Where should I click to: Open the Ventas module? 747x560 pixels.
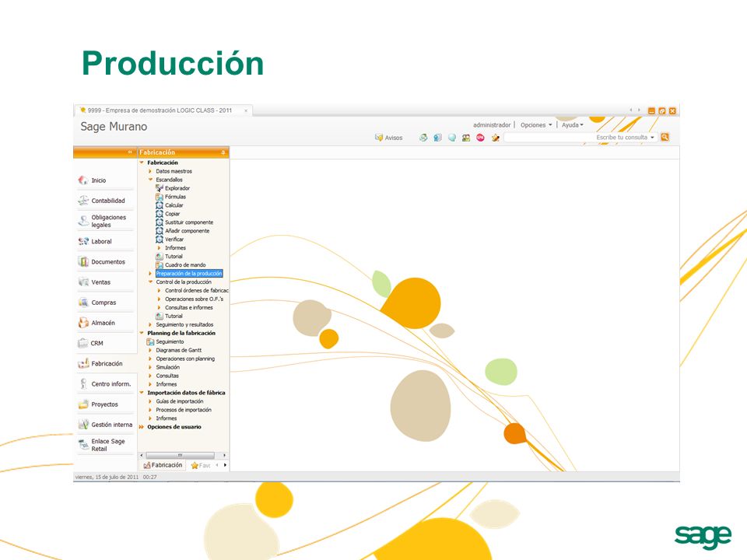[105, 282]
